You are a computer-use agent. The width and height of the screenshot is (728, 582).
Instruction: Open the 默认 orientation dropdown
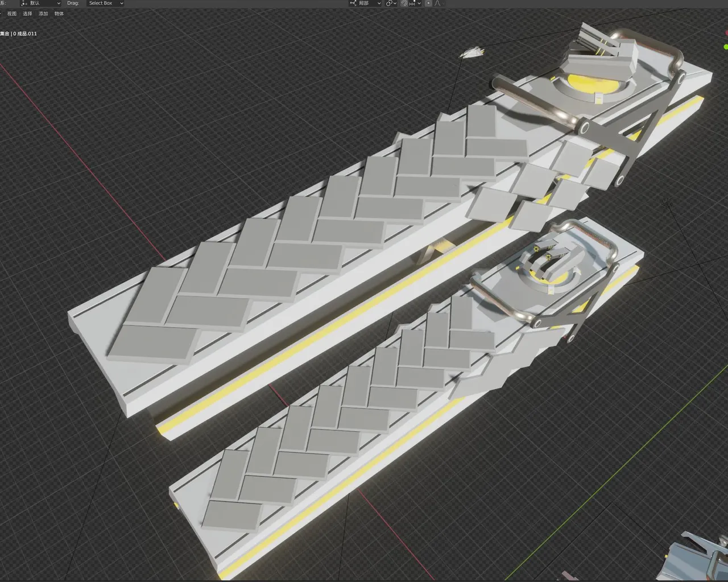41,3
